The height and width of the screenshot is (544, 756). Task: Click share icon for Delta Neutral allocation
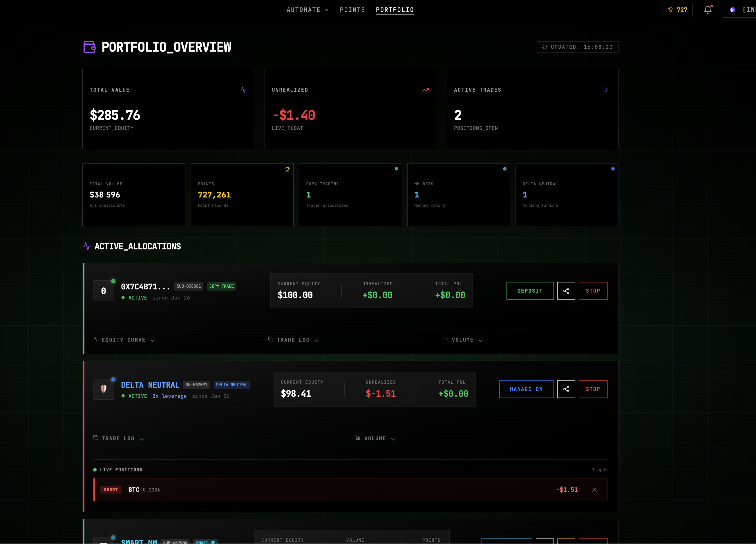(x=566, y=389)
